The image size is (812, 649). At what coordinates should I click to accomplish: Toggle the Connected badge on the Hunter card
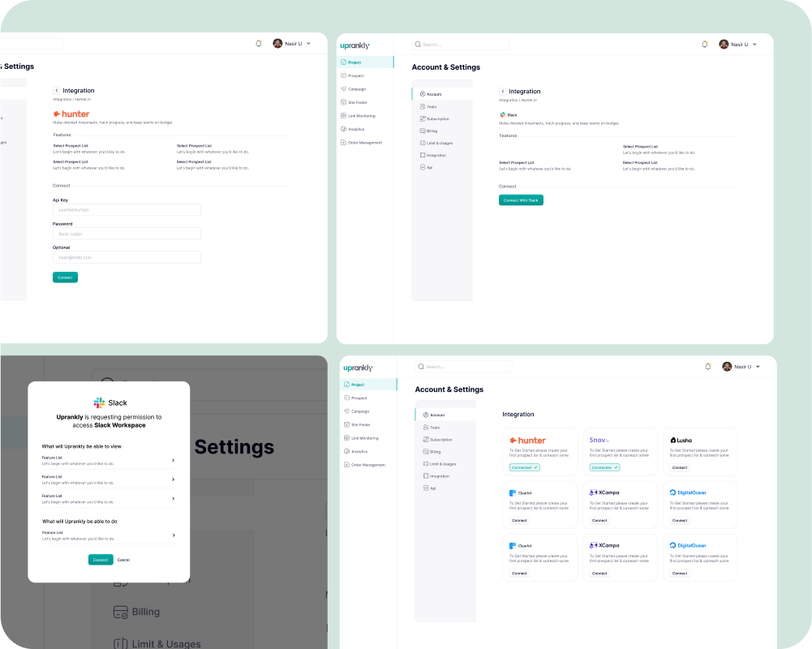pos(524,467)
